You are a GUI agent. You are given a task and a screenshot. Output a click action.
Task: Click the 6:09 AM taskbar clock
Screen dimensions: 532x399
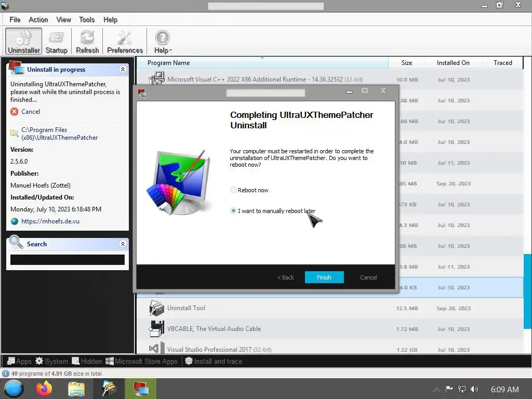(504, 389)
